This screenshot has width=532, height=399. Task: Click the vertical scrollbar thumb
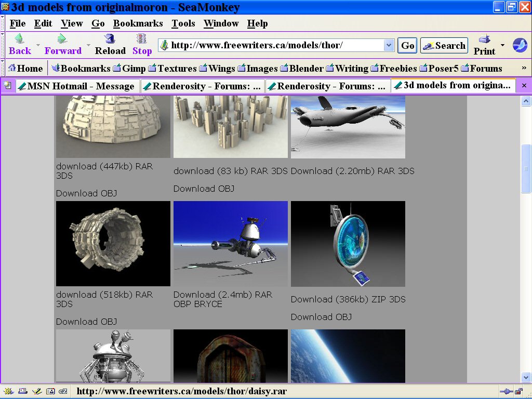coord(526,169)
